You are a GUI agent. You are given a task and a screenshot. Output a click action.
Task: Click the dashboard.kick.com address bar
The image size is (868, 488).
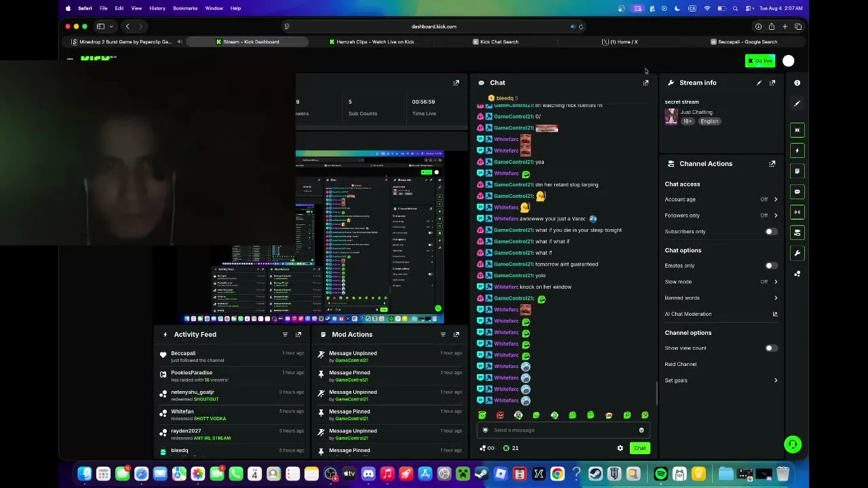pos(434,26)
